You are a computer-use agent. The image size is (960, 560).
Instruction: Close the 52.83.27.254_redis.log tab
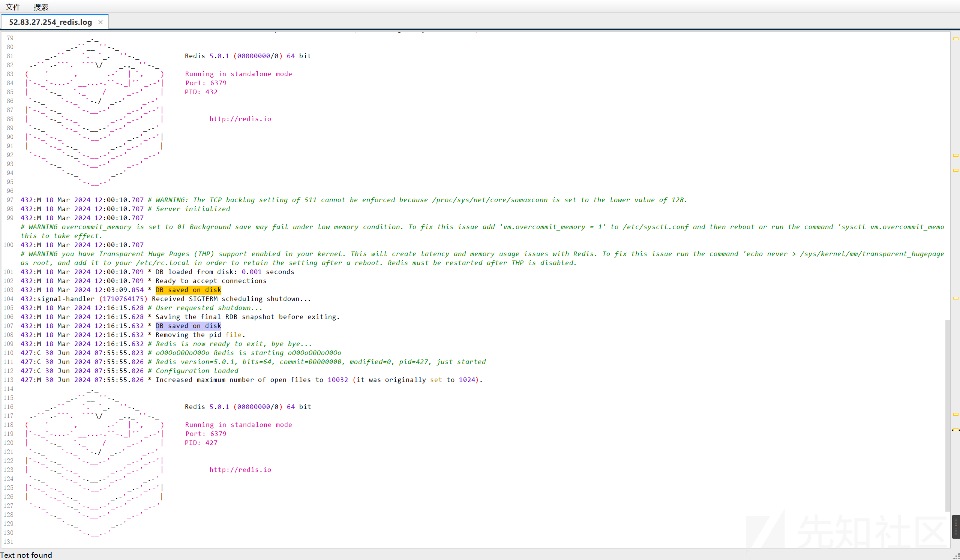pyautogui.click(x=100, y=22)
